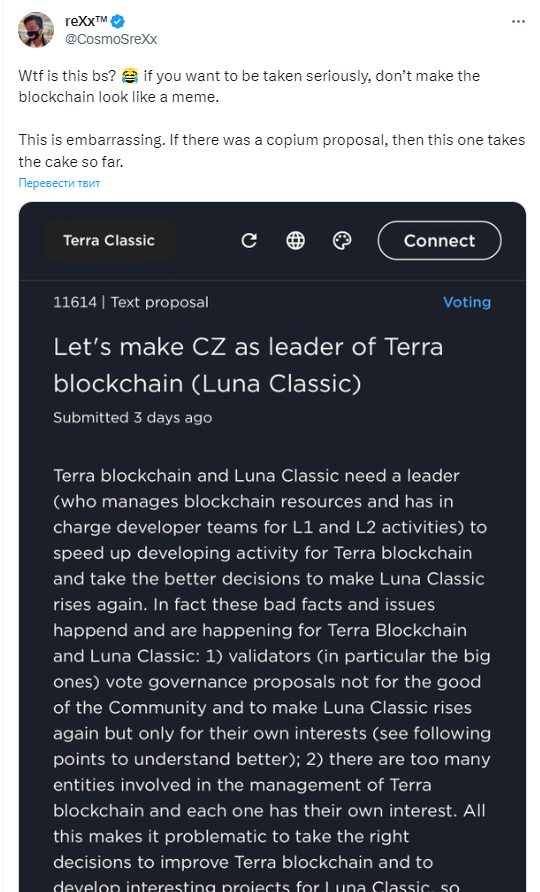Open the @CosmoSreXx handle link
Image resolution: width=540 pixels, height=892 pixels.
coord(111,39)
